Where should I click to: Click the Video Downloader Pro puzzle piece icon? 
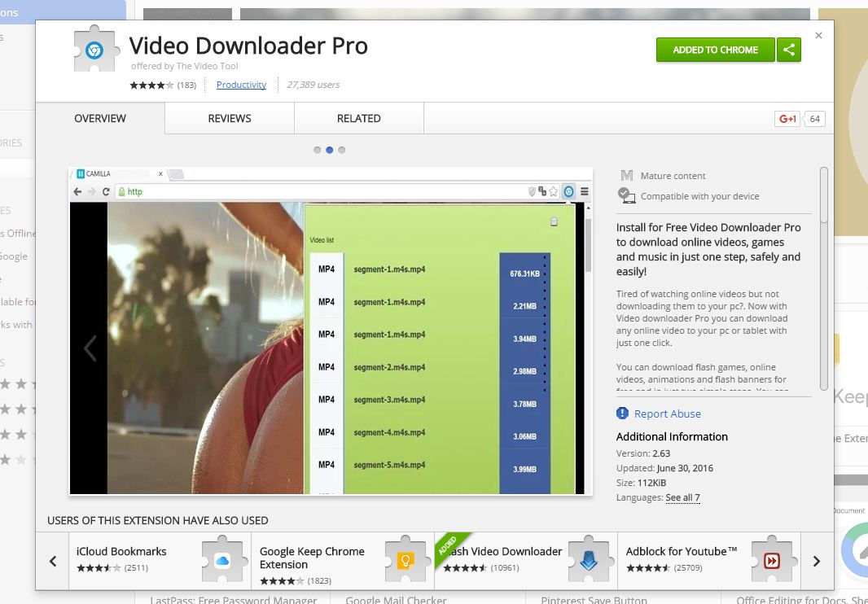click(95, 50)
